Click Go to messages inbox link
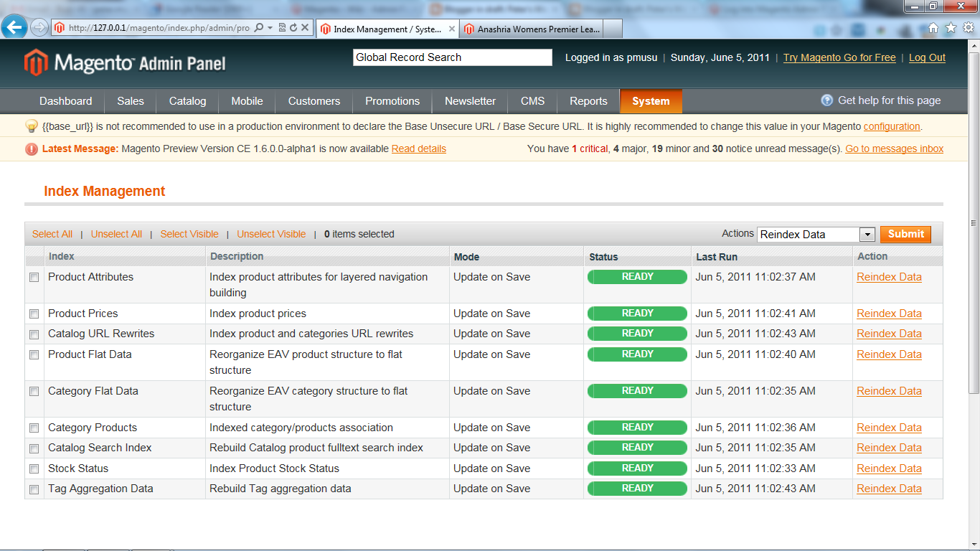Image resolution: width=980 pixels, height=551 pixels. [895, 149]
